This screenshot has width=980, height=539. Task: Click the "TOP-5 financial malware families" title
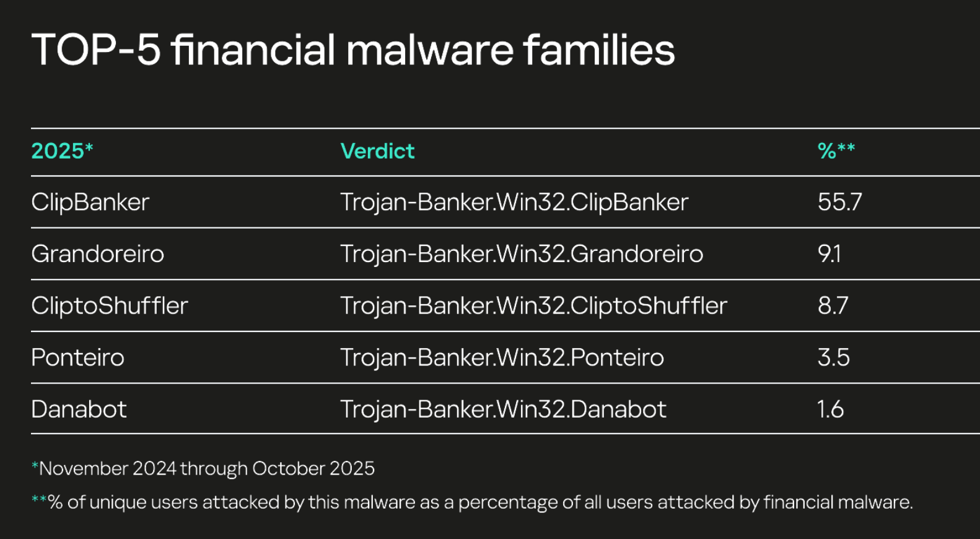(x=352, y=50)
